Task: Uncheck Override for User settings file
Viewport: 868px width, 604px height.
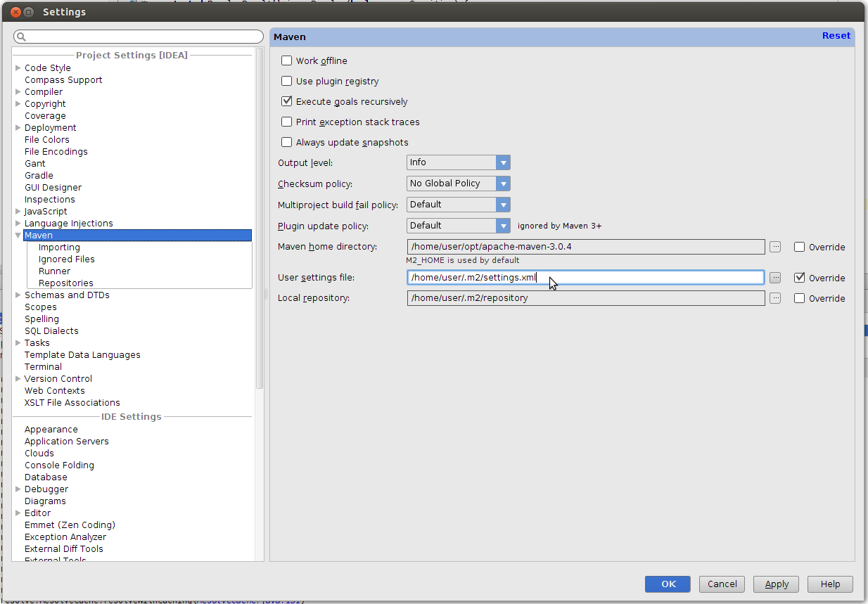Action: pos(799,278)
